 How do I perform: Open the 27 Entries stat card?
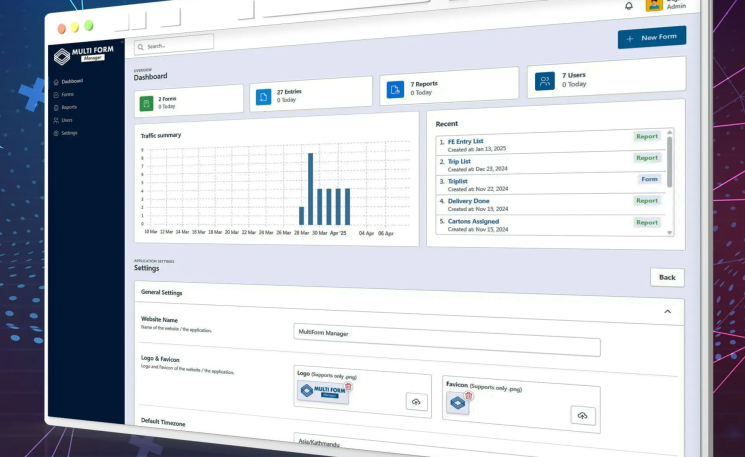(x=311, y=94)
